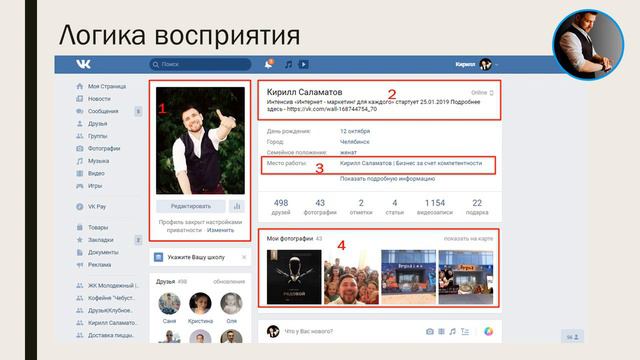
Task: Open the 22 подарка counter
Action: [477, 207]
